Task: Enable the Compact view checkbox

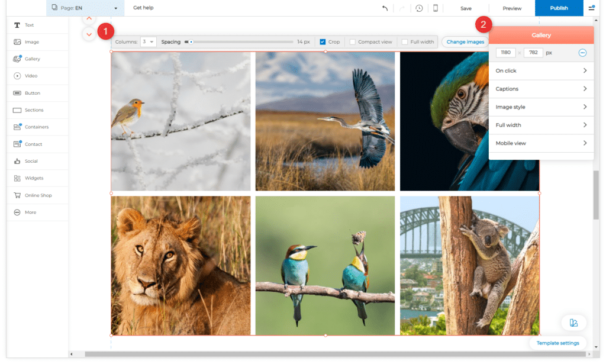Action: (x=353, y=42)
